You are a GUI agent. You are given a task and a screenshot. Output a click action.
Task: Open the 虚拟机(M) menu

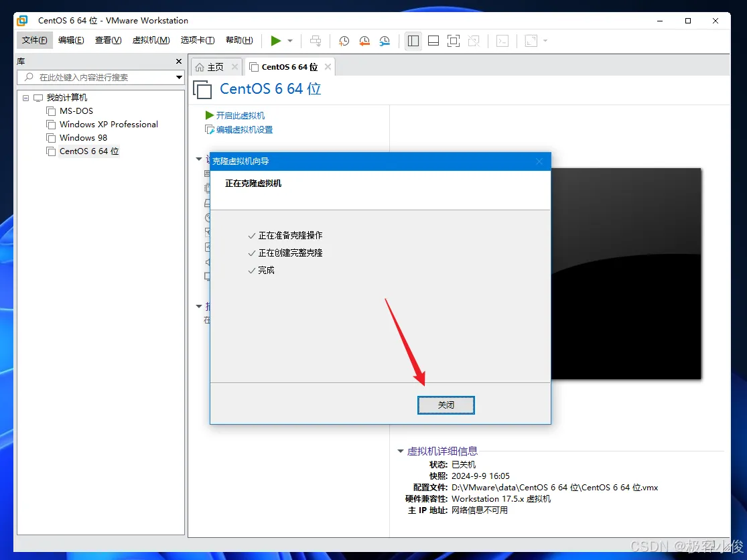tap(151, 40)
